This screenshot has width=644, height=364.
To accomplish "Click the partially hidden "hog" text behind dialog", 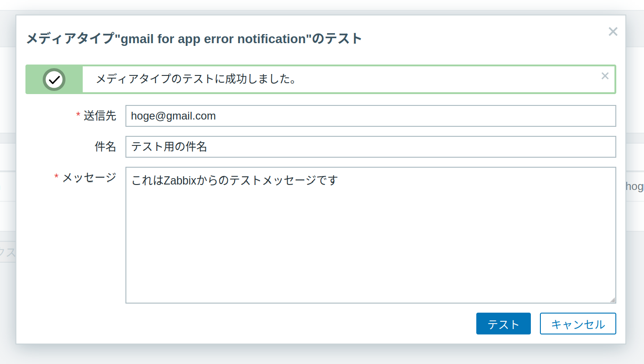I will (x=635, y=186).
